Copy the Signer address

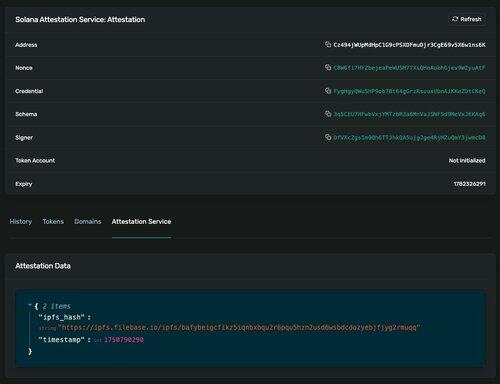point(328,137)
